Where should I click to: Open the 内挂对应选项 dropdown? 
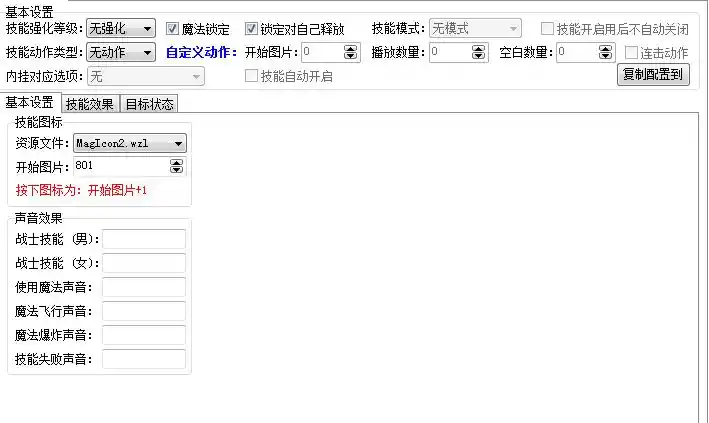click(x=146, y=76)
